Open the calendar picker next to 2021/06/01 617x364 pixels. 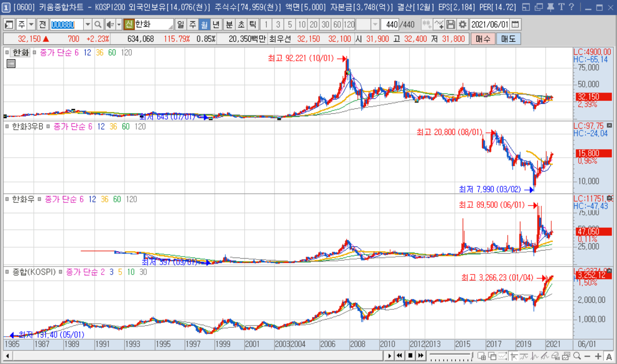tap(515, 24)
